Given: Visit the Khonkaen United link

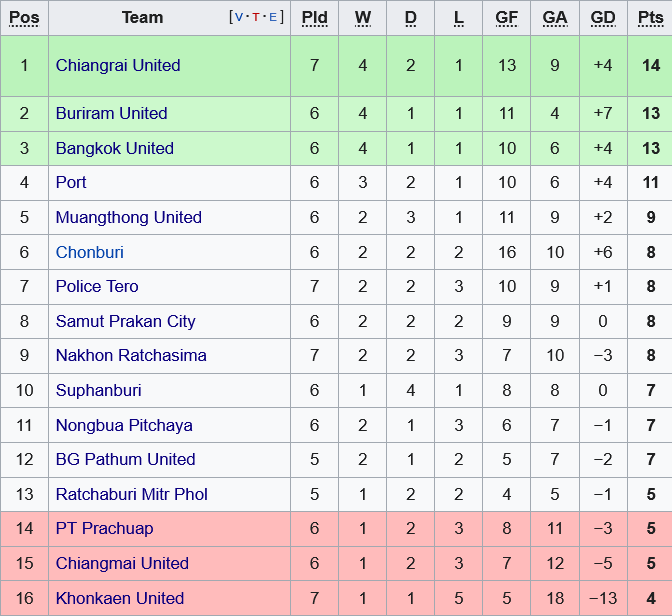Looking at the screenshot, I should point(119,598).
